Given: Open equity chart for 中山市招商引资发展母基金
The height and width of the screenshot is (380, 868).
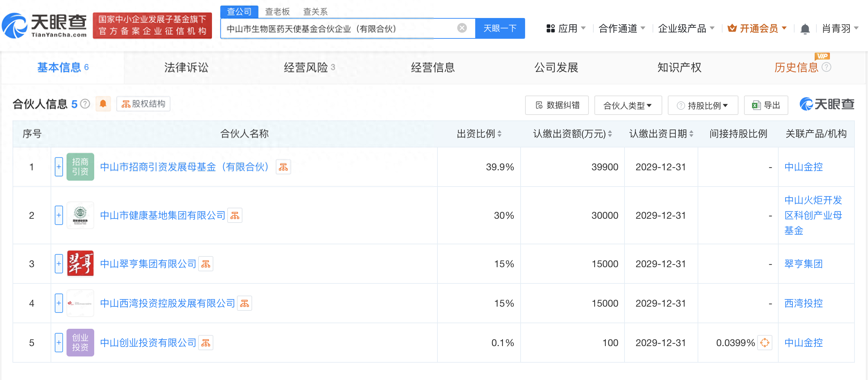Looking at the screenshot, I should tap(283, 167).
